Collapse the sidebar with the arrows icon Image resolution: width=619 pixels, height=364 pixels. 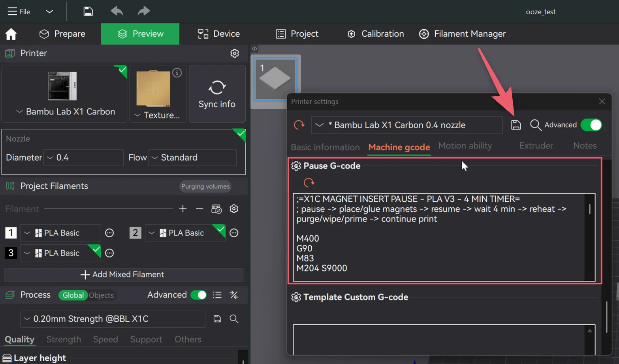pos(254,49)
